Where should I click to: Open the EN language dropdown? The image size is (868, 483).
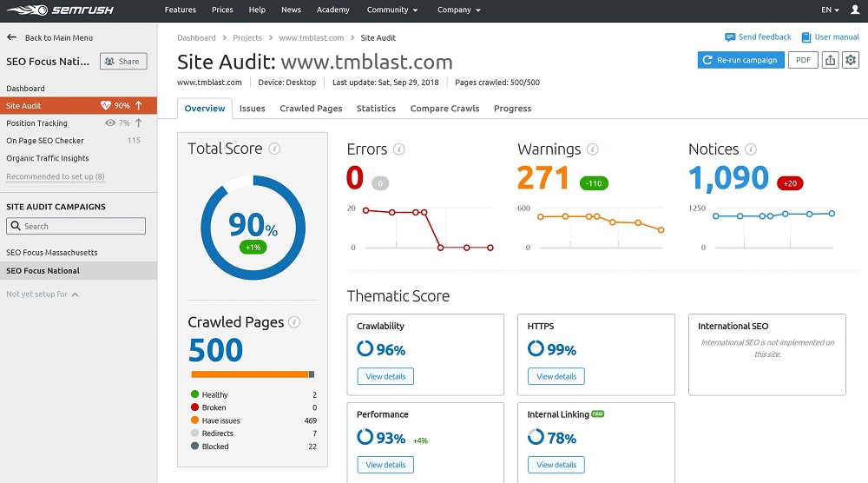click(x=830, y=10)
